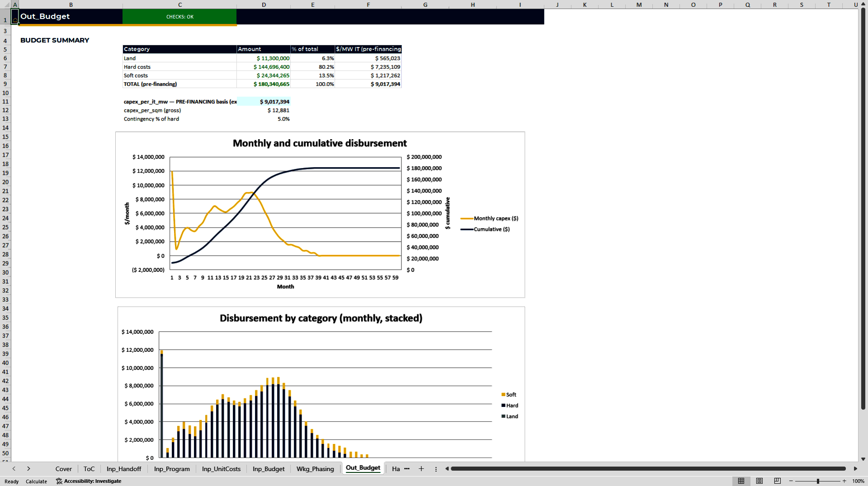Show hidden sheet tabs ellipsis

click(x=407, y=468)
